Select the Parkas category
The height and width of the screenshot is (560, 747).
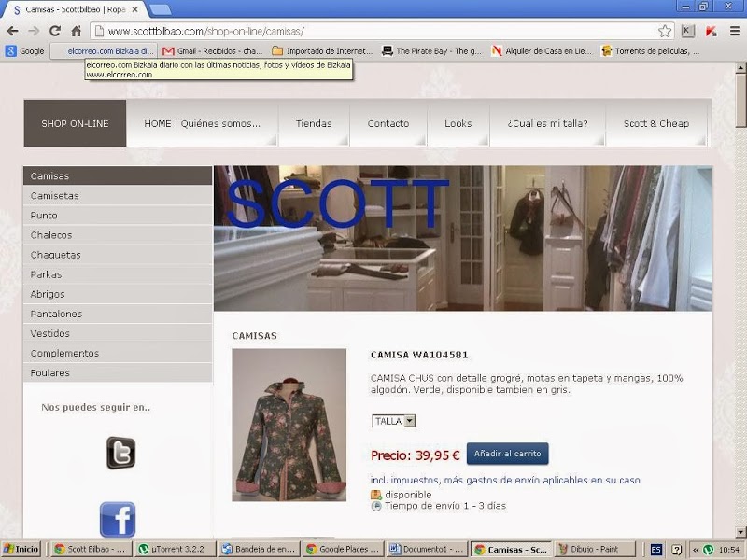point(118,274)
